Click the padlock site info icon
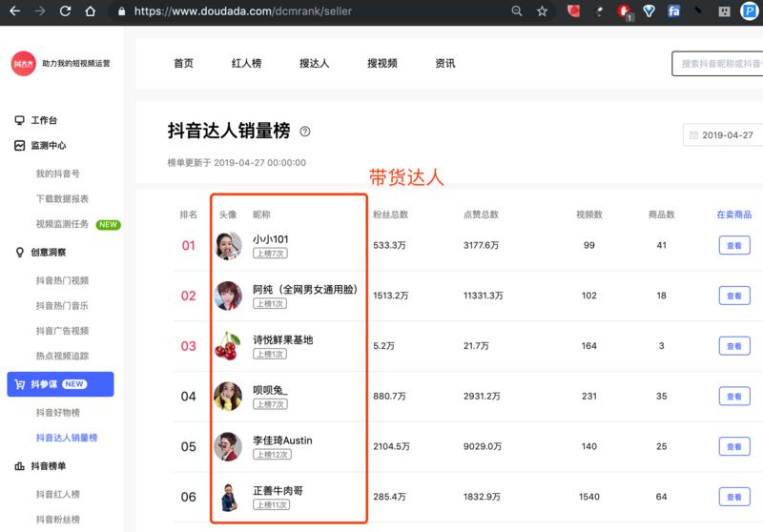The height and width of the screenshot is (532, 763). (x=122, y=10)
